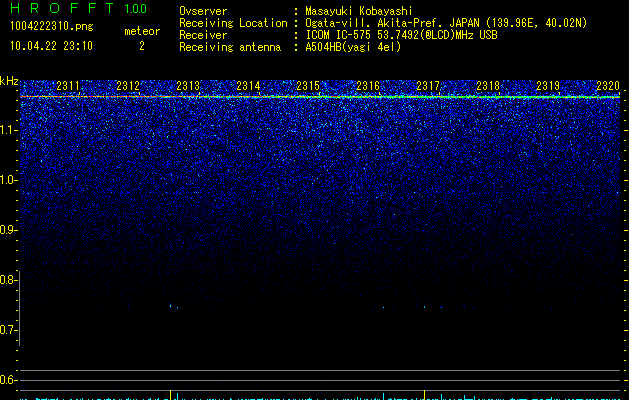This screenshot has width=629, height=400.
Task: Click the 0.6 kHz axis label
Action: click(x=7, y=380)
